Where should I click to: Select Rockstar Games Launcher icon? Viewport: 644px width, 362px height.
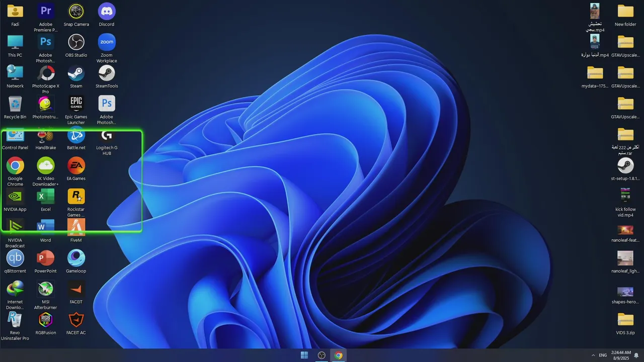[76, 196]
